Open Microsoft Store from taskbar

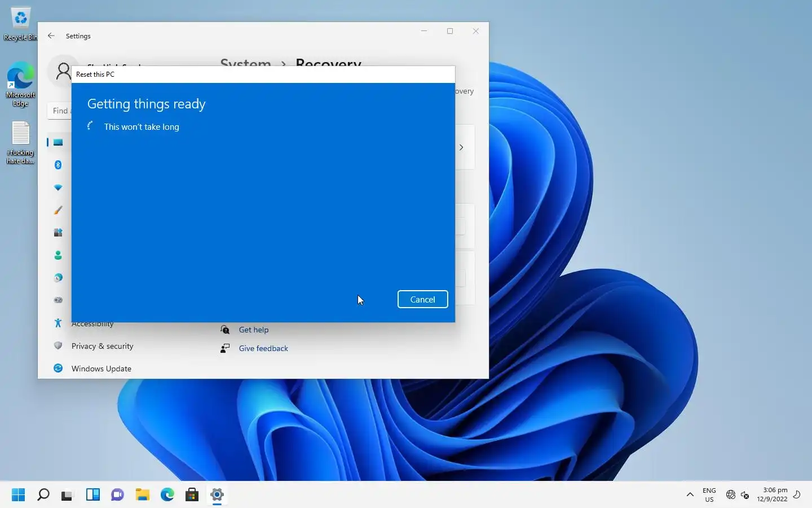click(192, 495)
